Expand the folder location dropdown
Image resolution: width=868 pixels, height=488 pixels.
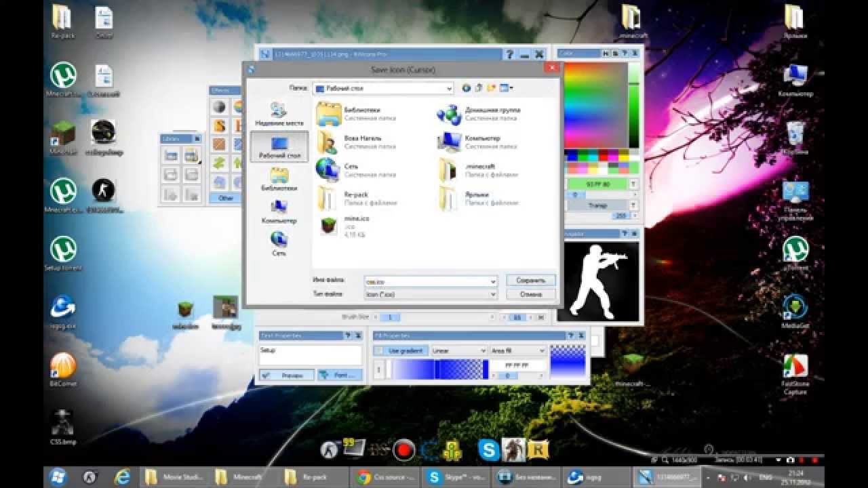click(449, 88)
